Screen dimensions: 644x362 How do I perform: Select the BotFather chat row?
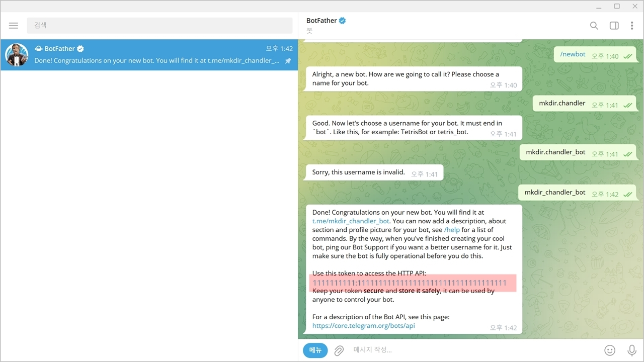[x=149, y=55]
